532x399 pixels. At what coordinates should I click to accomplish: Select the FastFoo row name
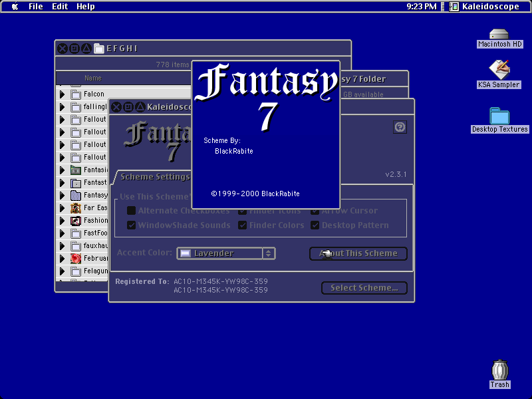[95, 233]
